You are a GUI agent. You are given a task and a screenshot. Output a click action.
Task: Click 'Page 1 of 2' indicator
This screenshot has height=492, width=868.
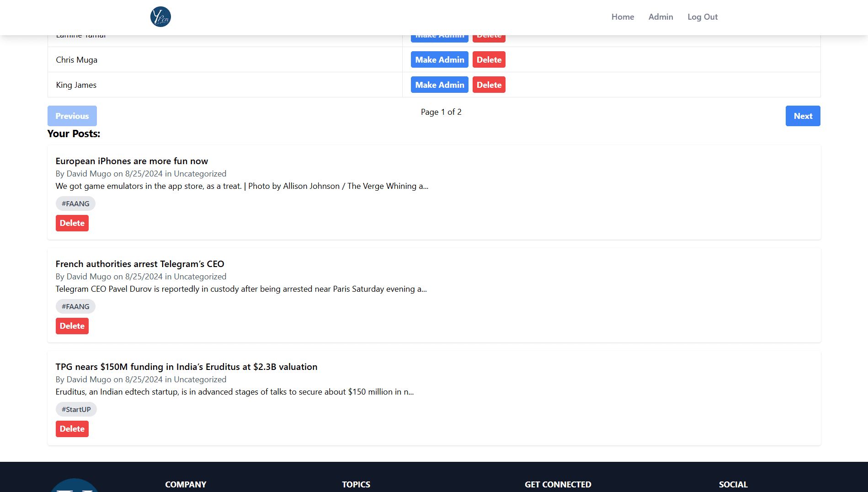click(441, 112)
